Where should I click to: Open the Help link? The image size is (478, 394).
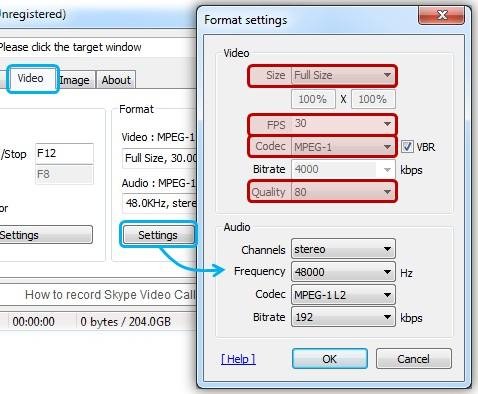point(238,359)
